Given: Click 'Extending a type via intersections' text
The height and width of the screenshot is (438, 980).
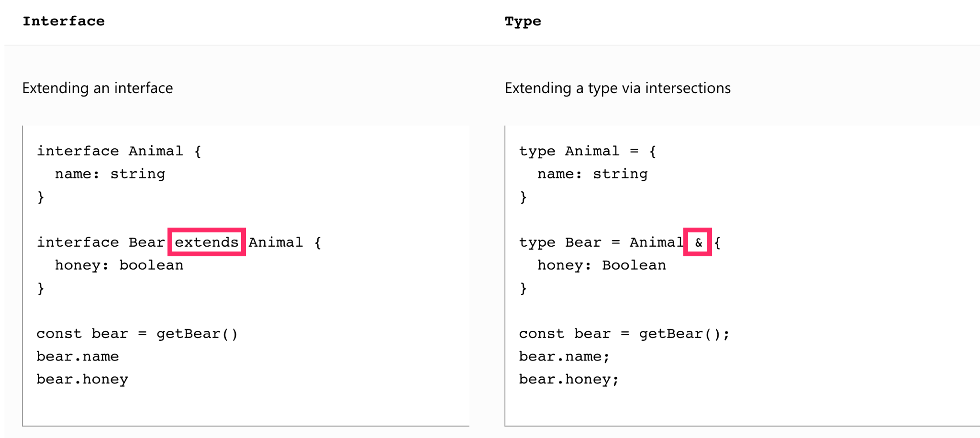Looking at the screenshot, I should point(617,88).
